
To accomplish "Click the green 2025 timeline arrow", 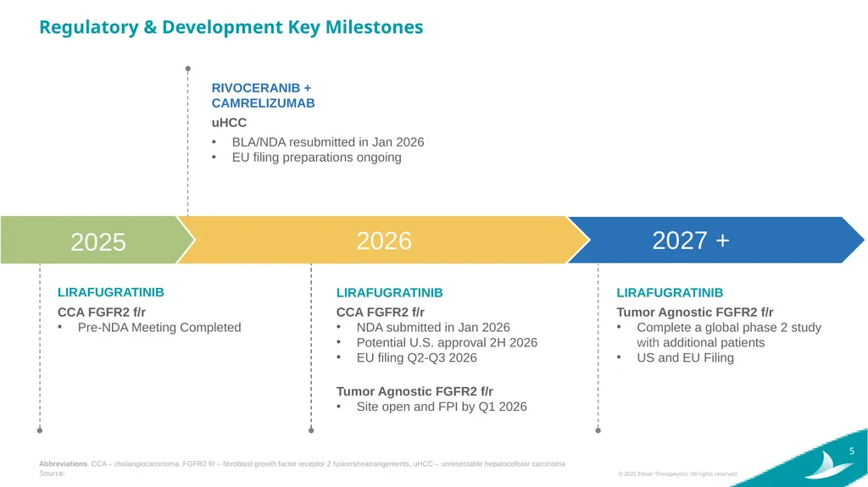I will (98, 241).
